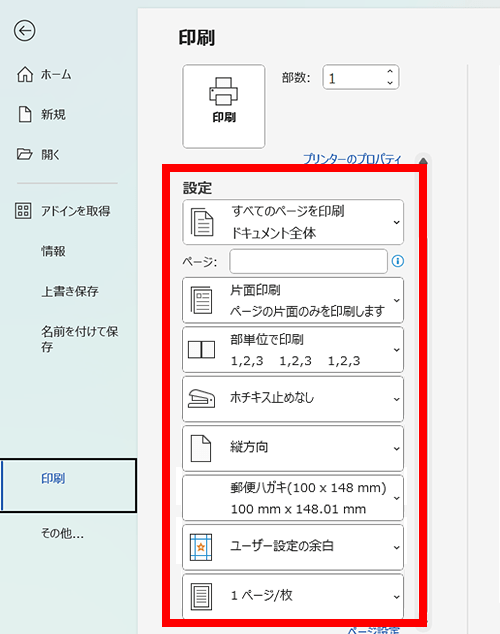Open the 郵便ハガキ paper size dropdown
Screen dimensions: 500x634
coord(293,498)
